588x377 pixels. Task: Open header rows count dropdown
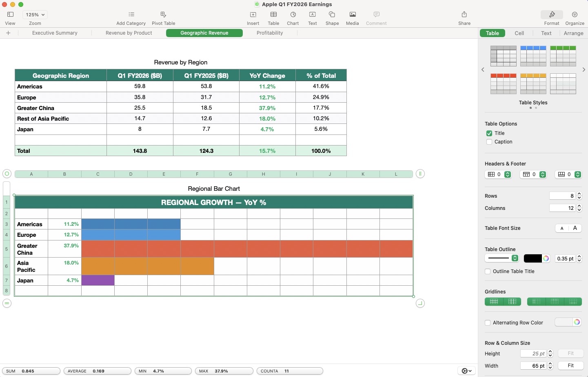point(533,174)
